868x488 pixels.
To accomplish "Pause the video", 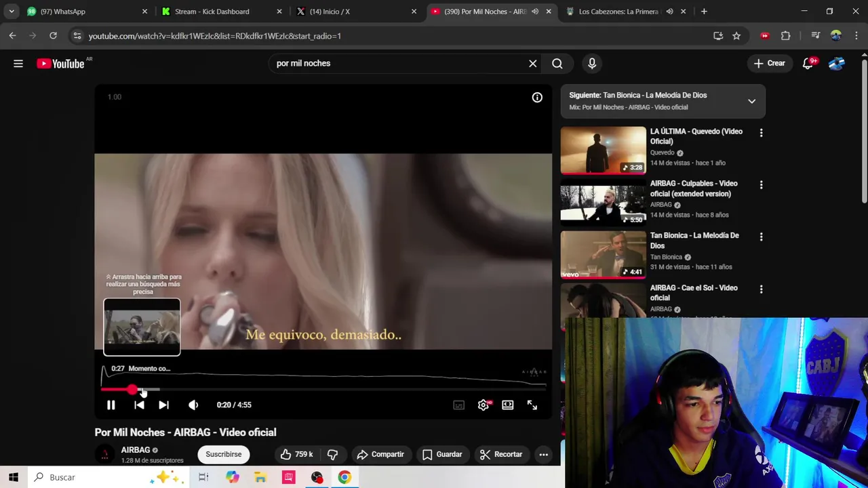I will [x=111, y=405].
